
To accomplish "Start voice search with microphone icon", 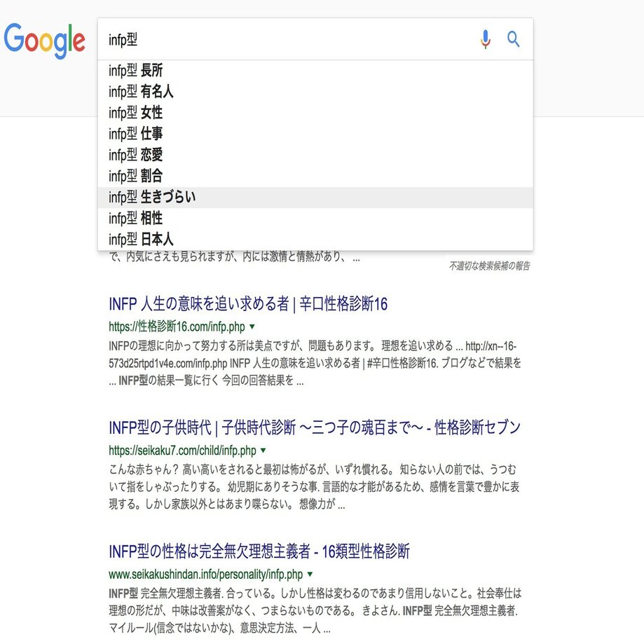I will pos(486,39).
